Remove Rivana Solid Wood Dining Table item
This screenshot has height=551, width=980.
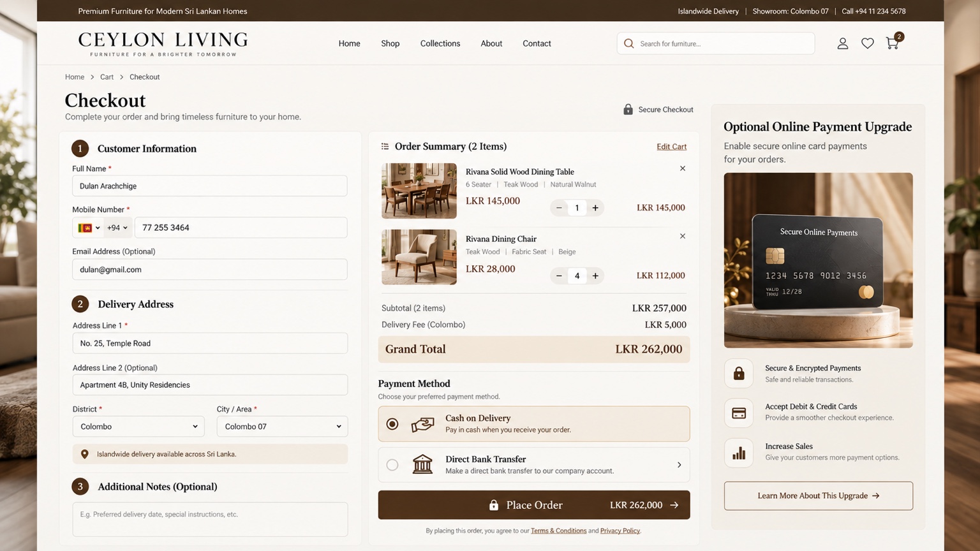682,168
